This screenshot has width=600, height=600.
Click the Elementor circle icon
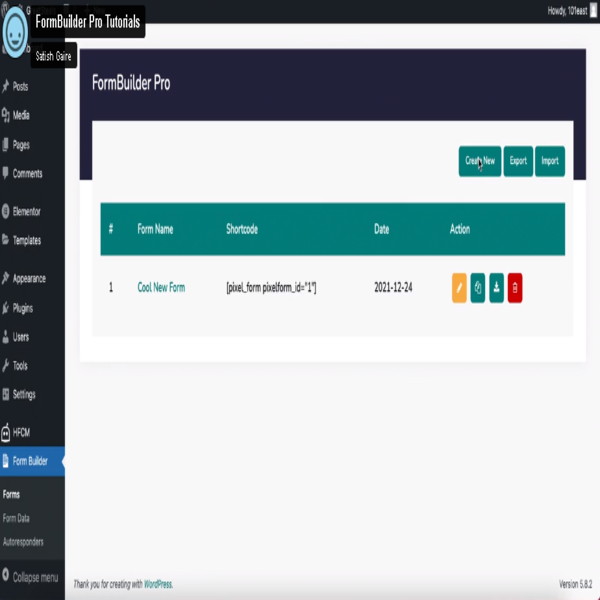pos(5,211)
